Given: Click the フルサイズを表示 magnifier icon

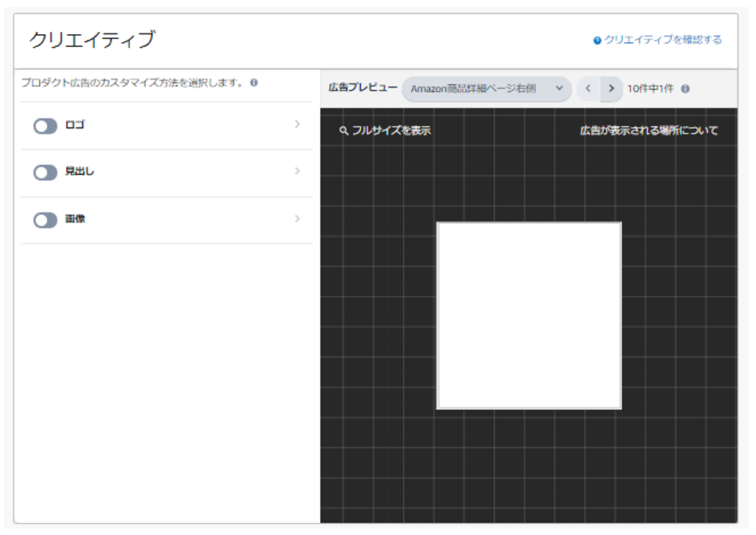Looking at the screenshot, I should tap(343, 131).
